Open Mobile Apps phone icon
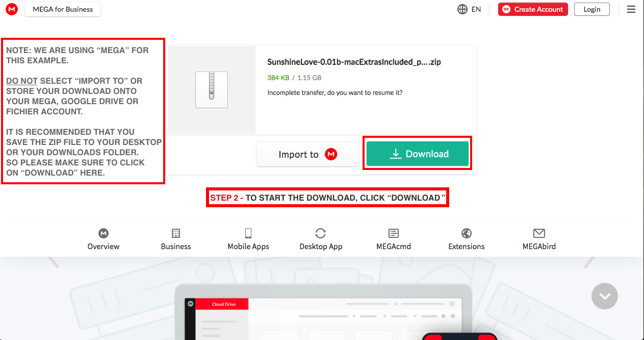644x340 pixels. point(248,233)
